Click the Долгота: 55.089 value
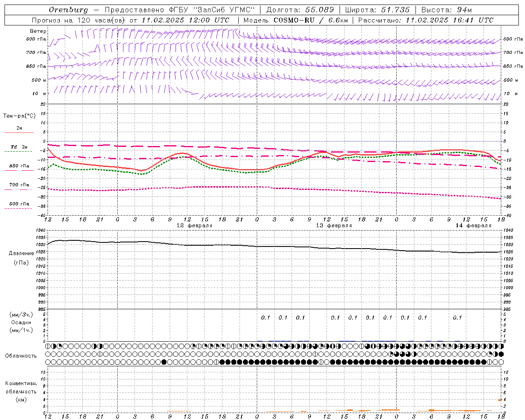Screen dimensions: 525x420 coord(300,10)
